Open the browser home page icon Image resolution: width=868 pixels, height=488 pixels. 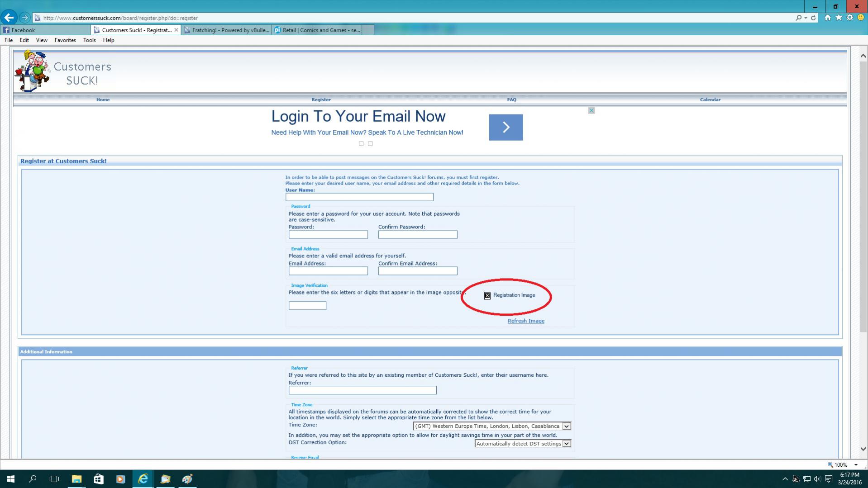[x=827, y=18]
